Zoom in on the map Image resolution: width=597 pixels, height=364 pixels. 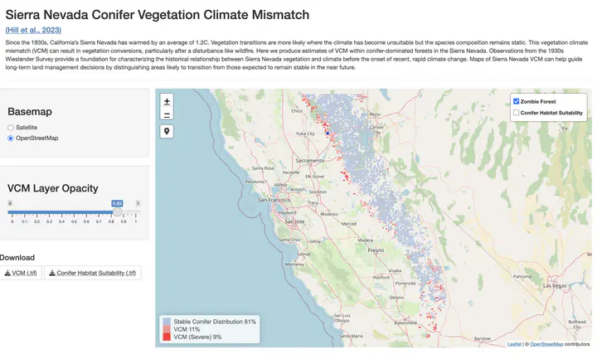[167, 101]
